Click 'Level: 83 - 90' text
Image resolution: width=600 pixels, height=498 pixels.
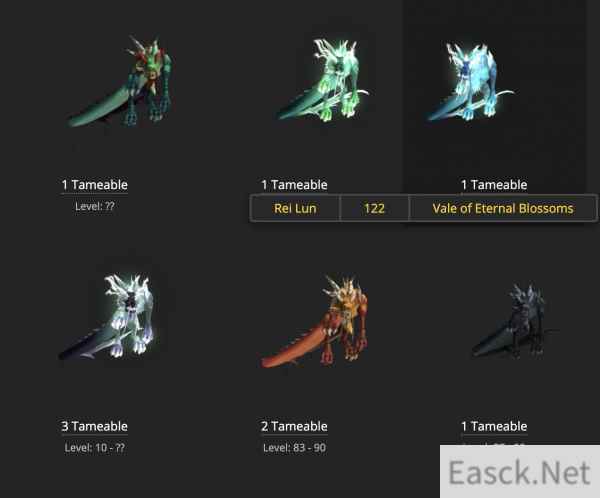294,448
